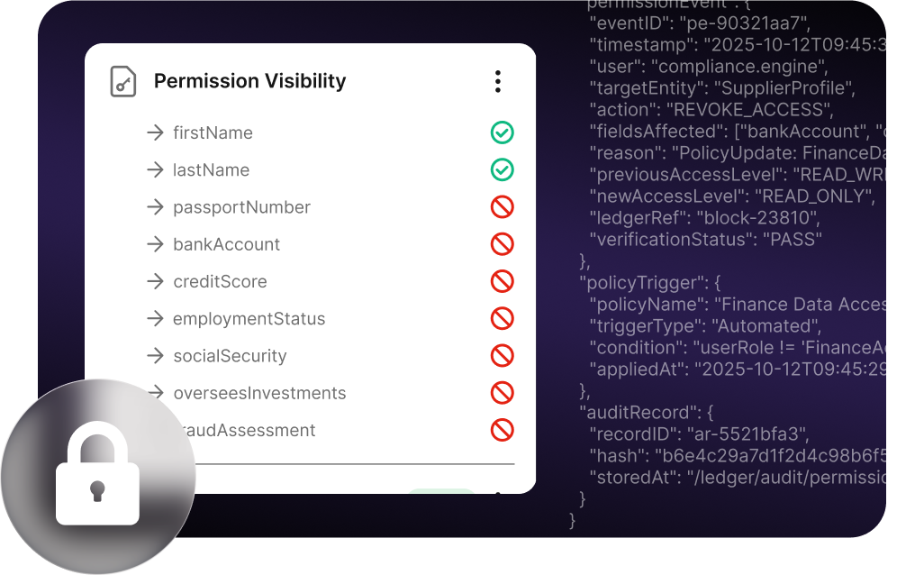This screenshot has height=575, width=924.
Task: Expand the passportNumber field arrow
Action: [155, 207]
